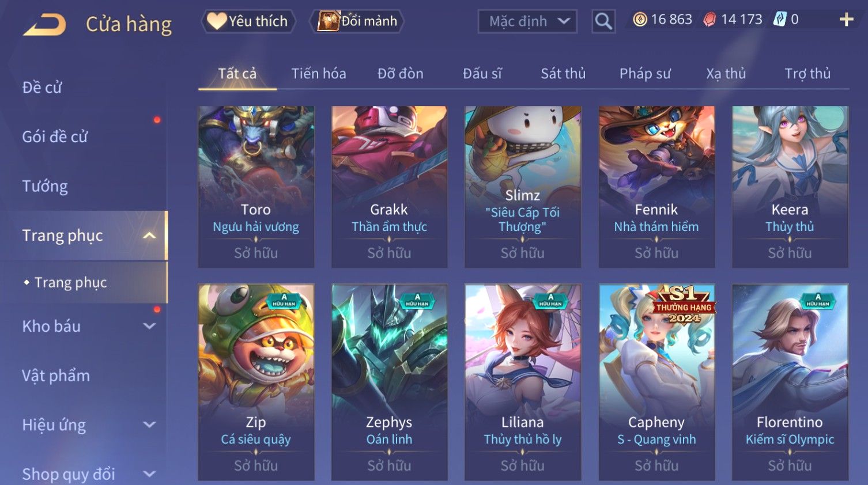Screen dimensions: 868x485
Task: Click the plus icon to add currency
Action: point(846,20)
